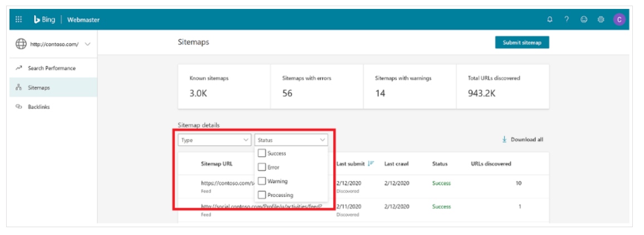Sort by URLs discovered column header
644x235 pixels.
click(x=491, y=164)
